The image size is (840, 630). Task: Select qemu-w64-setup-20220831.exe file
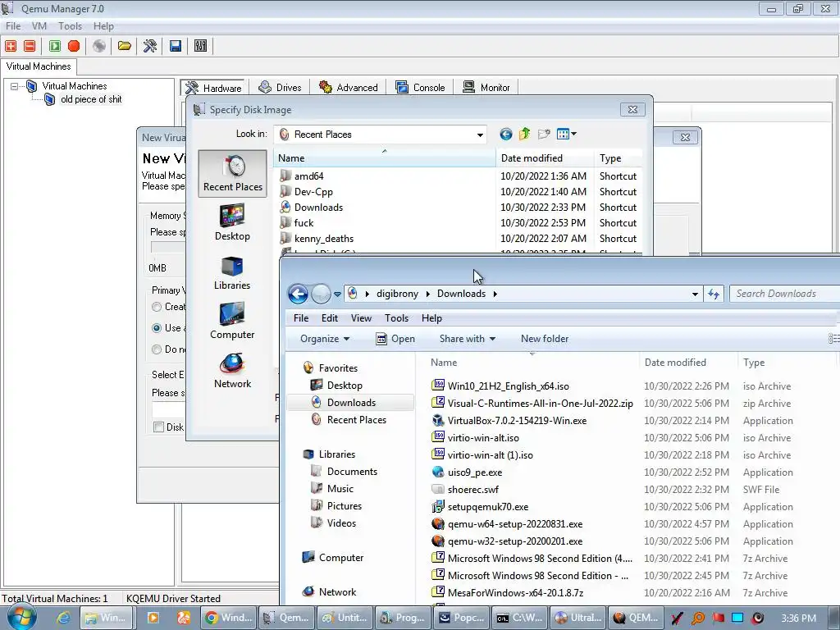(x=515, y=524)
